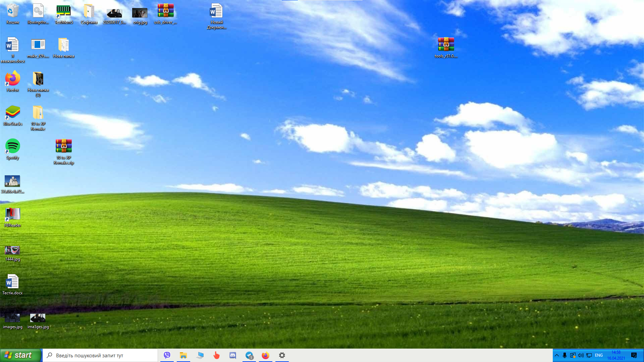Select the Нова папка (3) folder
The width and height of the screenshot is (644, 362).
pos(38,84)
